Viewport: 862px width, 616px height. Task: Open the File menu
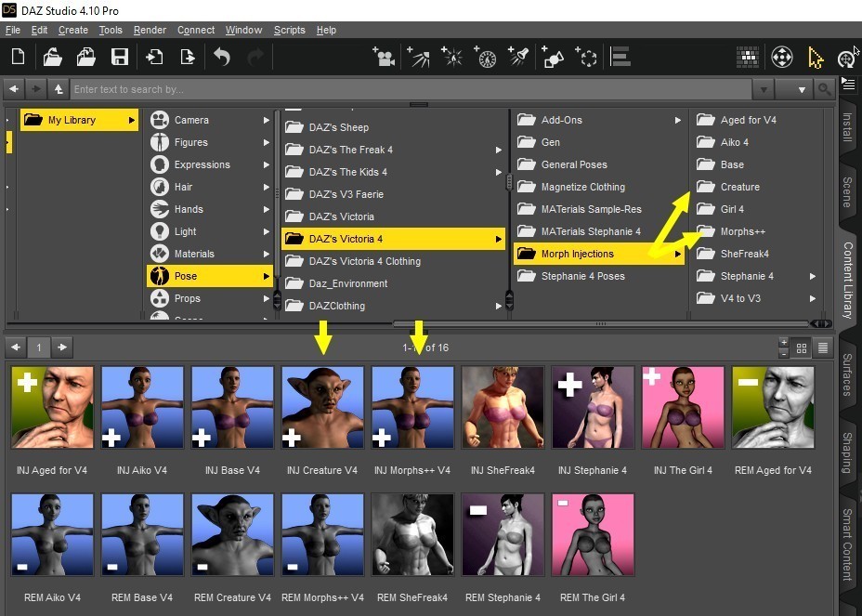pyautogui.click(x=13, y=31)
